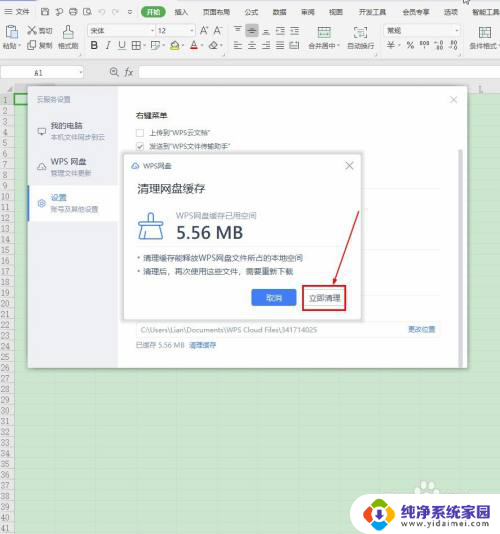Select the Format Painter brush
500x534 pixels.
(68, 32)
